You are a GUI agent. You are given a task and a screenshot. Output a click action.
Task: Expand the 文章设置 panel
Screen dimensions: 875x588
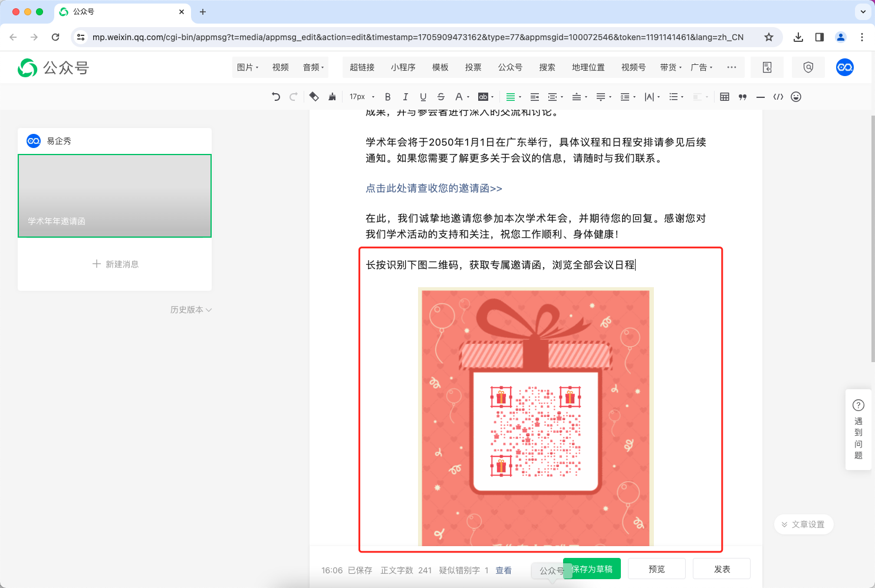[x=804, y=524]
